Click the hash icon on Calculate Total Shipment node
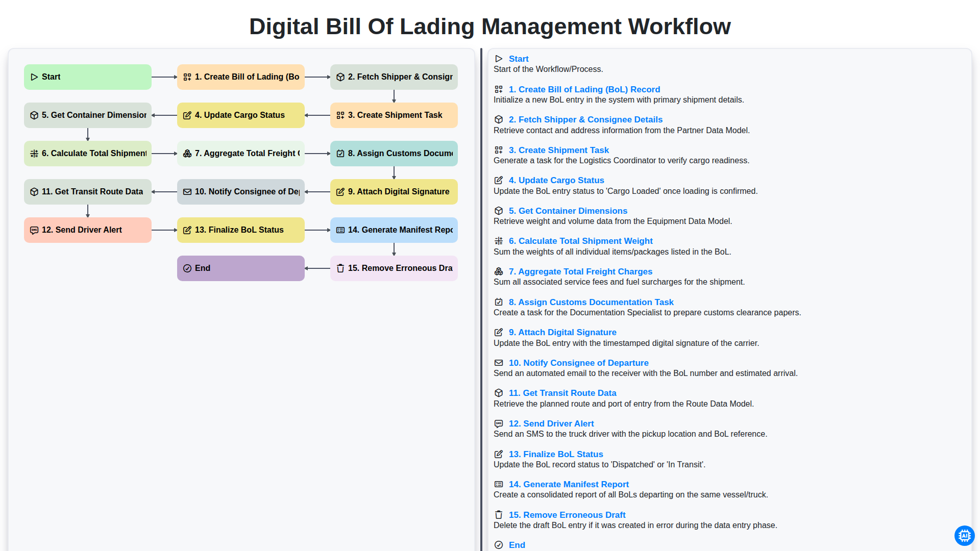 point(34,154)
